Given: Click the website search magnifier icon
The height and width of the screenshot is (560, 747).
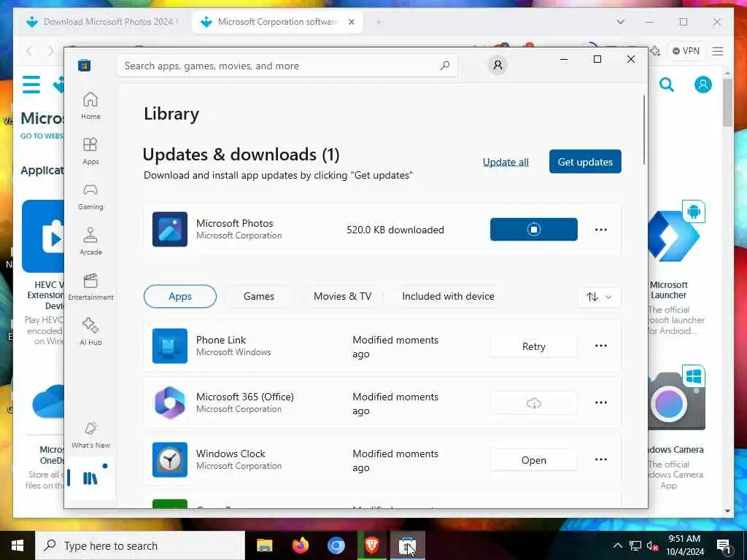Looking at the screenshot, I should tap(667, 85).
